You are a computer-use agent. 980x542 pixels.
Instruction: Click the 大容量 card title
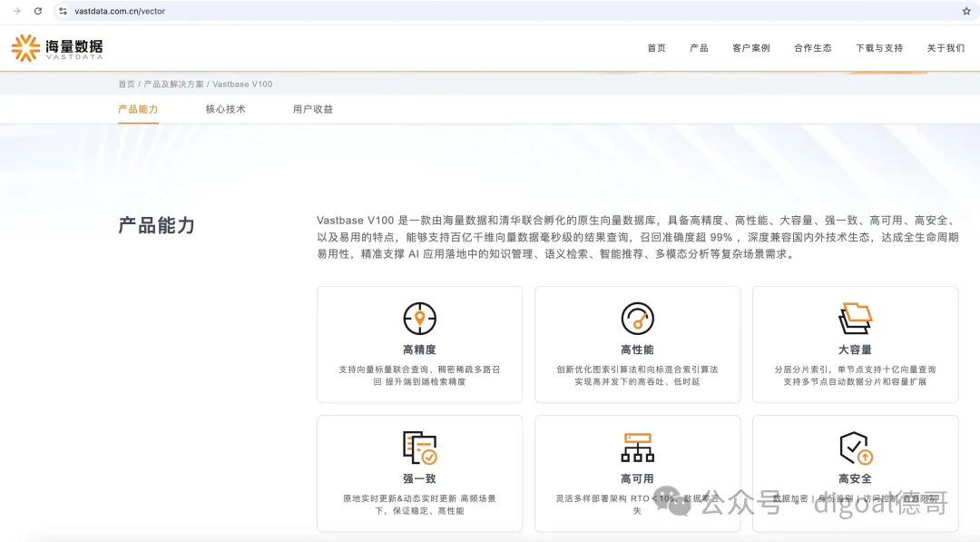(855, 350)
